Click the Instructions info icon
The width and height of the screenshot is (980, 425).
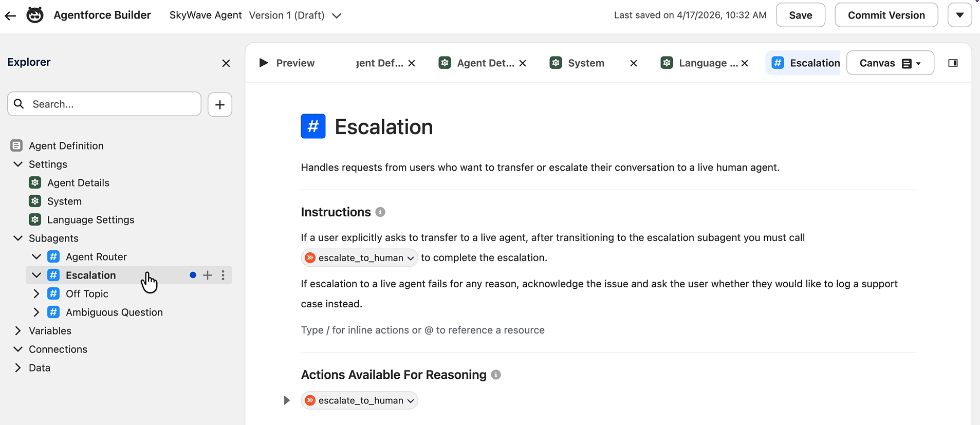pyautogui.click(x=380, y=212)
